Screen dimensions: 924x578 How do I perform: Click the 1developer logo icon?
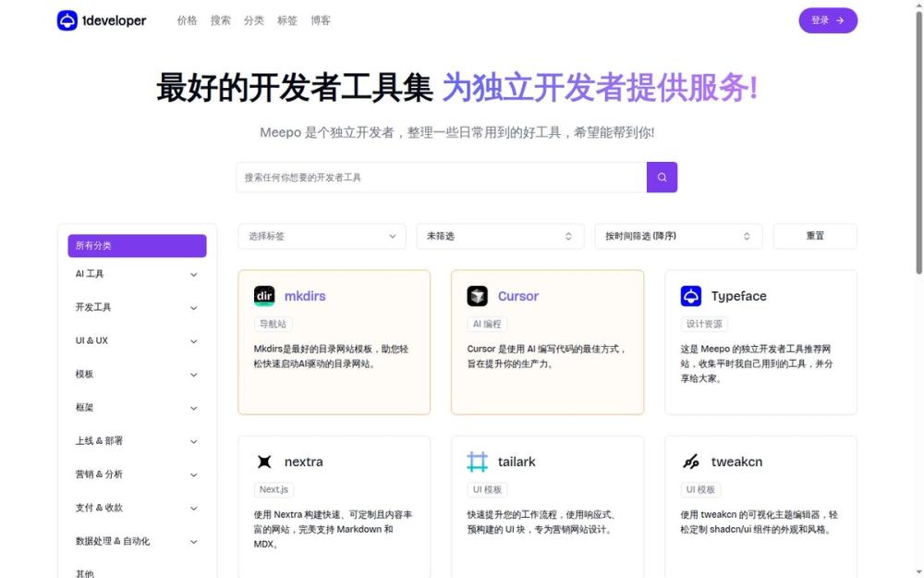[x=67, y=20]
